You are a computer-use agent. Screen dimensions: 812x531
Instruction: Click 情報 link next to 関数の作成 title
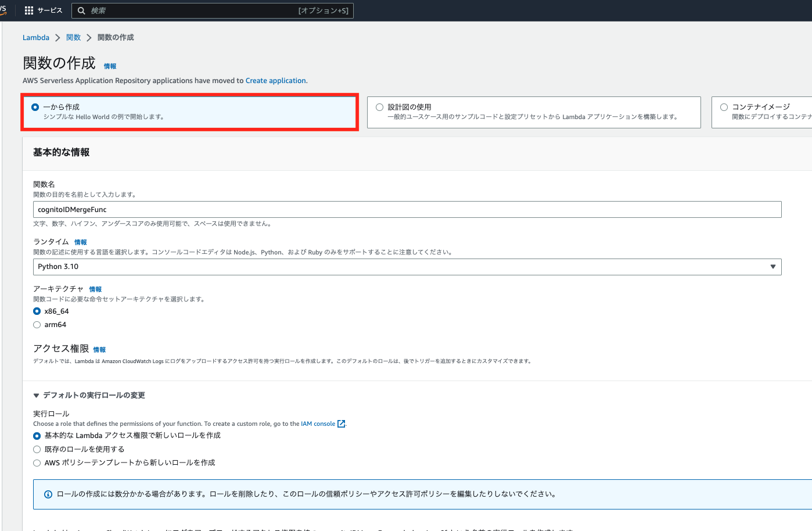tap(110, 66)
